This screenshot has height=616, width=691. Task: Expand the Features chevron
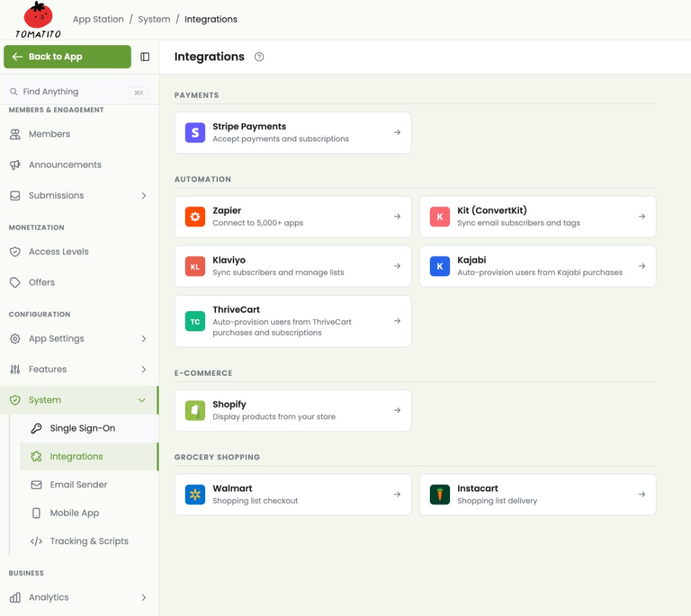[144, 370]
